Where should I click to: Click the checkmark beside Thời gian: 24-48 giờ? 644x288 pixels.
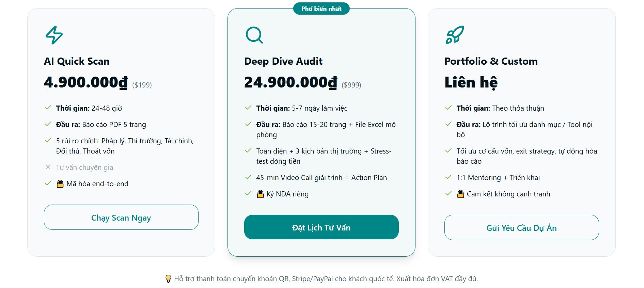48,108
